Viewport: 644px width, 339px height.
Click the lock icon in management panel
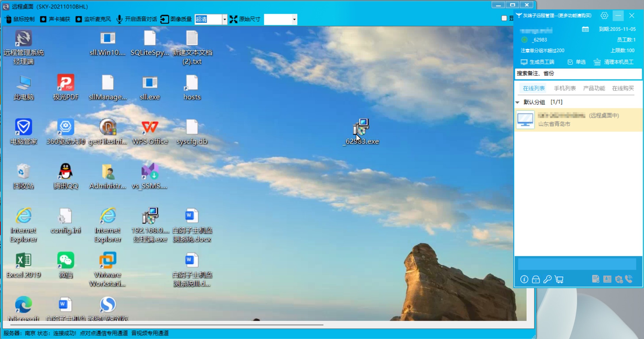click(x=535, y=279)
